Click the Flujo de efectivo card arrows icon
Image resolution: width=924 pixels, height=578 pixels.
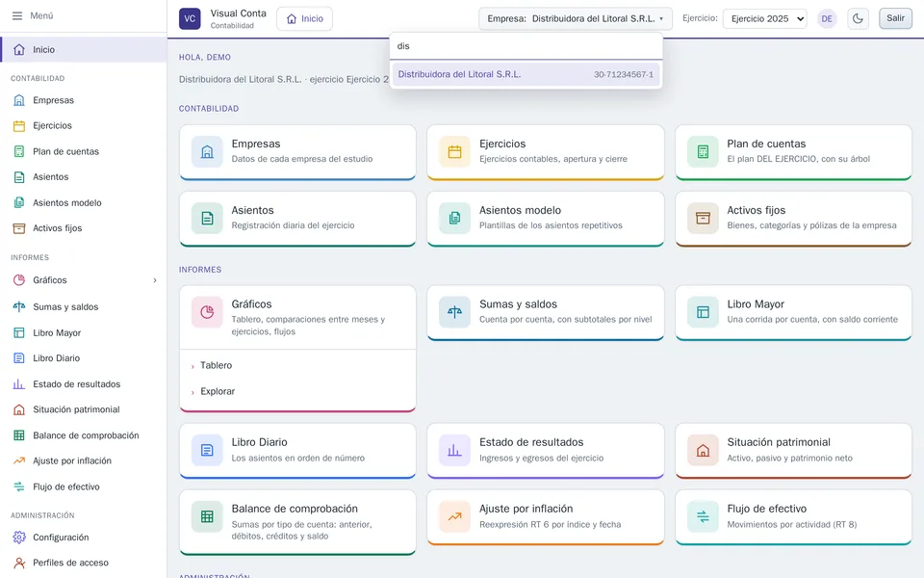[703, 516]
